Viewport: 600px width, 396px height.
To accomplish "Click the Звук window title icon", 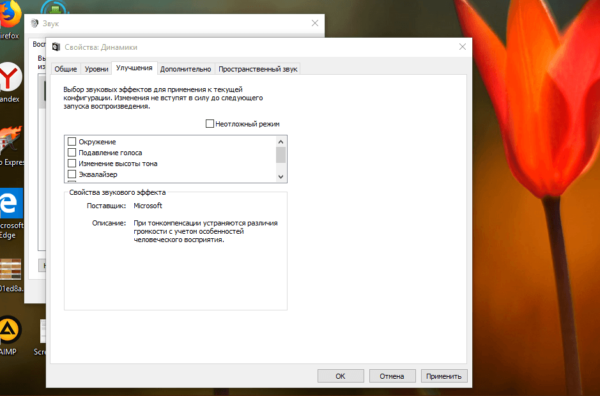I will tap(34, 23).
